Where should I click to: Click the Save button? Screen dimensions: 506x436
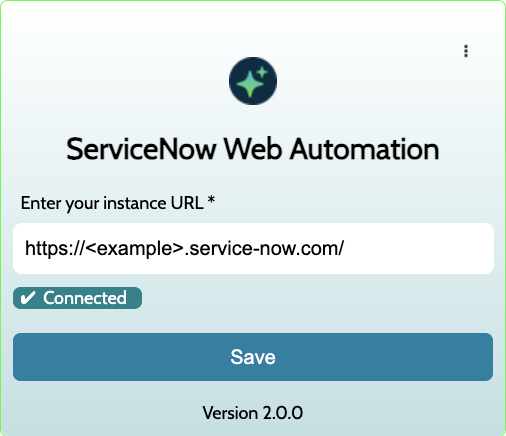tap(253, 357)
